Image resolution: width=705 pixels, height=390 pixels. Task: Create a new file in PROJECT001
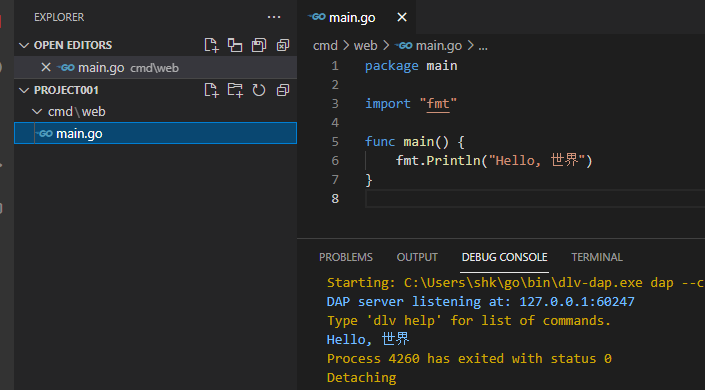tap(211, 90)
